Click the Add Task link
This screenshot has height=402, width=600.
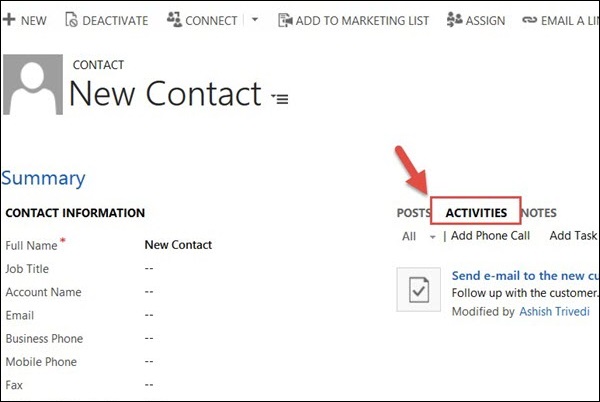pos(573,236)
